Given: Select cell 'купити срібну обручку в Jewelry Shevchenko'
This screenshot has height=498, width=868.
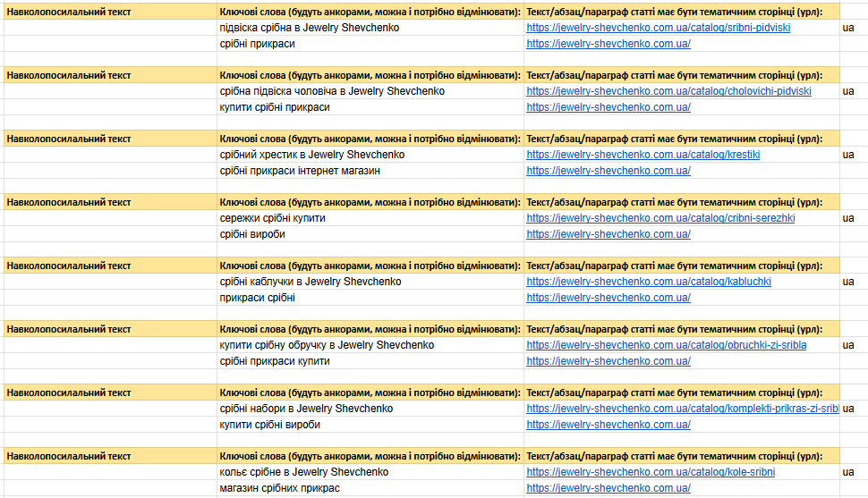Looking at the screenshot, I should [370, 345].
